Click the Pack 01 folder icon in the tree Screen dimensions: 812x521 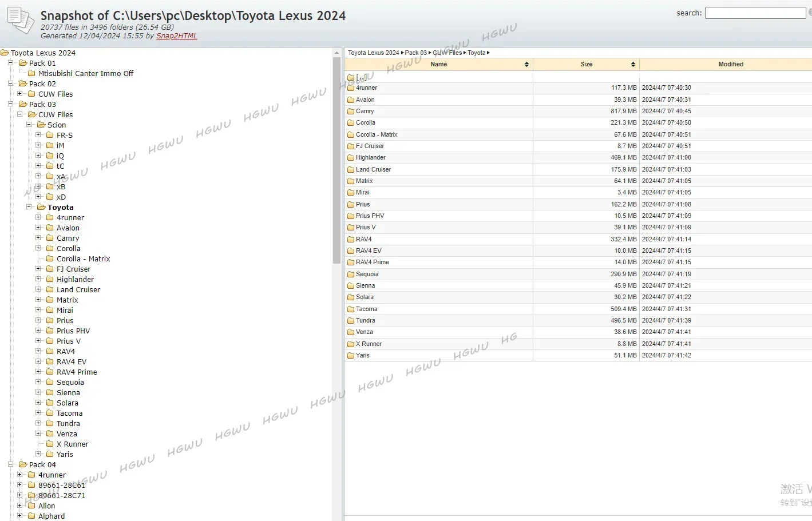point(23,63)
